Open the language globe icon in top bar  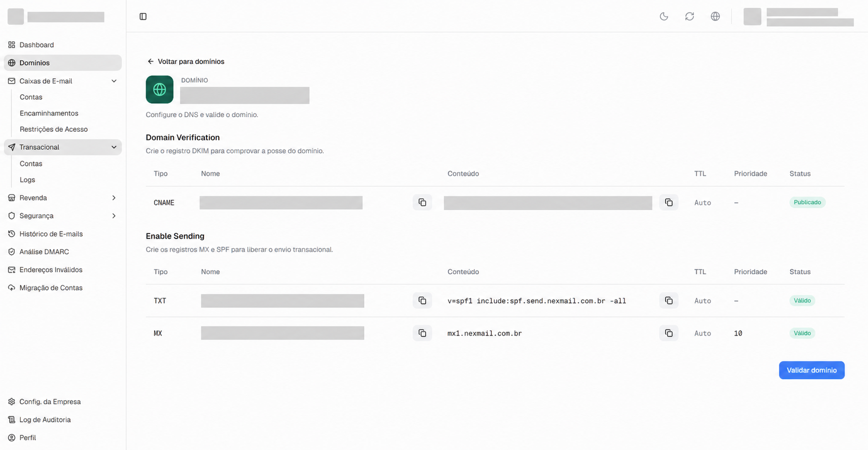click(715, 16)
